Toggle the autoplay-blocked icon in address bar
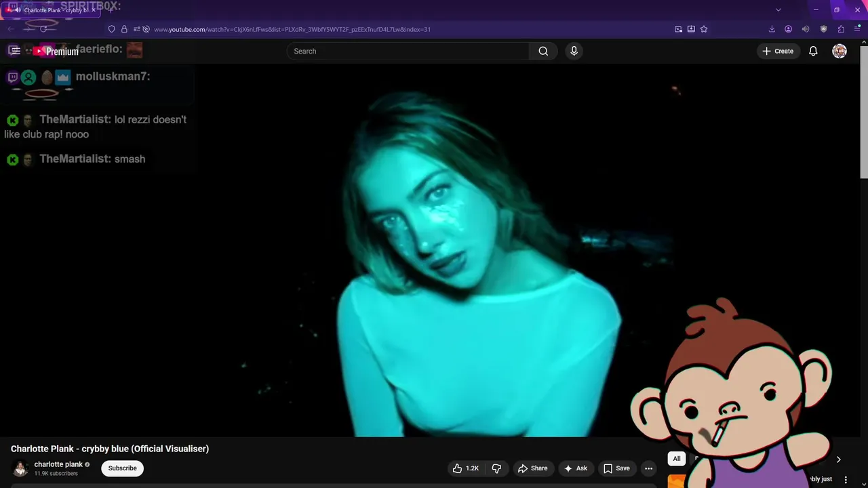The width and height of the screenshot is (868, 488). pos(146,29)
